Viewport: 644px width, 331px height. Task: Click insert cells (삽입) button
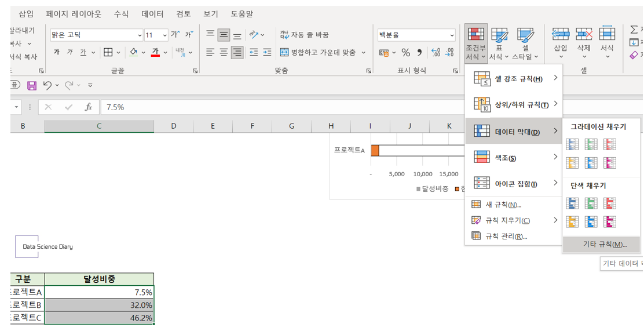(x=561, y=43)
